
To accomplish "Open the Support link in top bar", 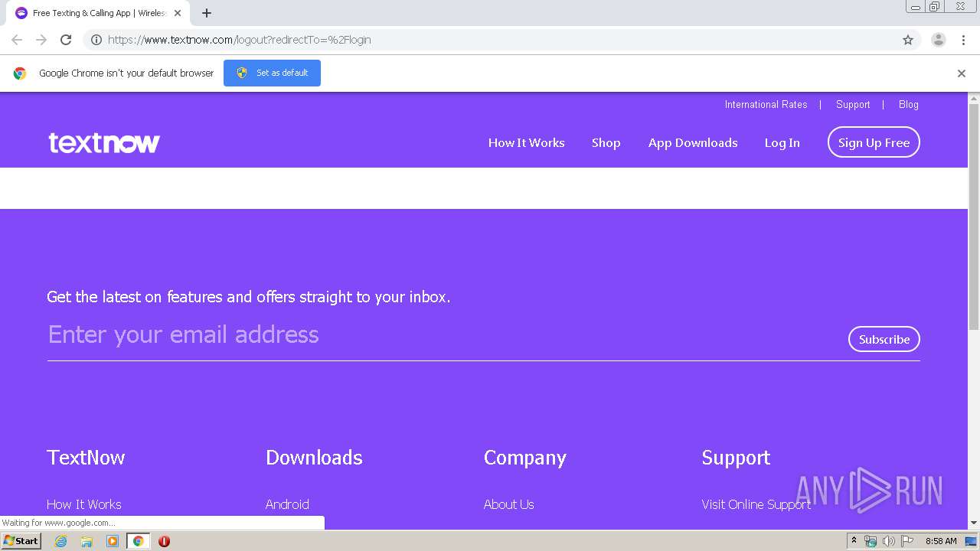I will 853,105.
